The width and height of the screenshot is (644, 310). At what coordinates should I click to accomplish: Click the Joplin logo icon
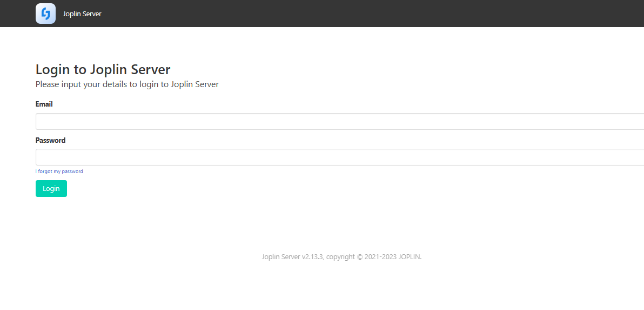pos(45,14)
